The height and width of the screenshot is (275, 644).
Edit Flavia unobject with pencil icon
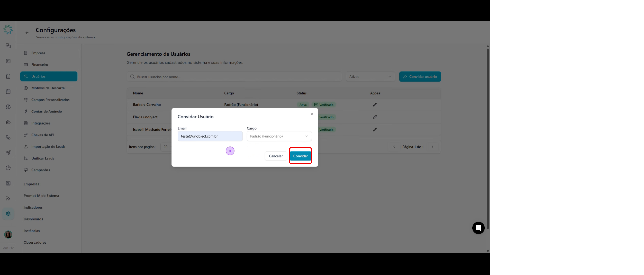coord(375,117)
